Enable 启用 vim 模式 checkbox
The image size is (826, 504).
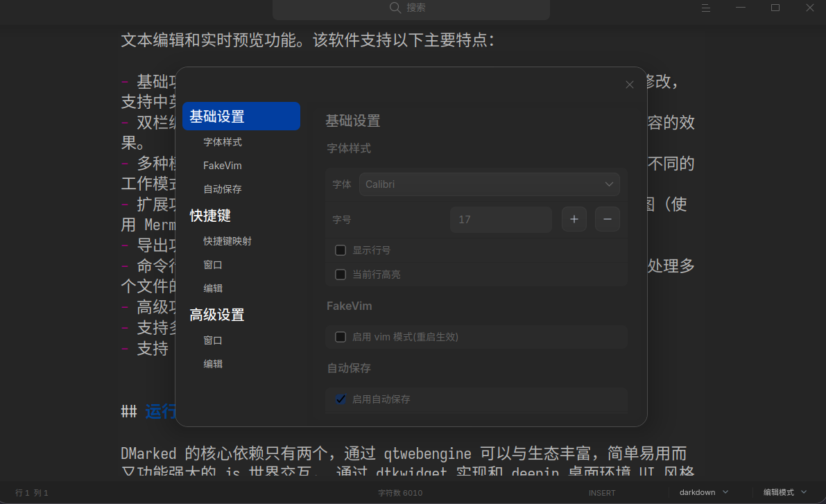(x=341, y=337)
